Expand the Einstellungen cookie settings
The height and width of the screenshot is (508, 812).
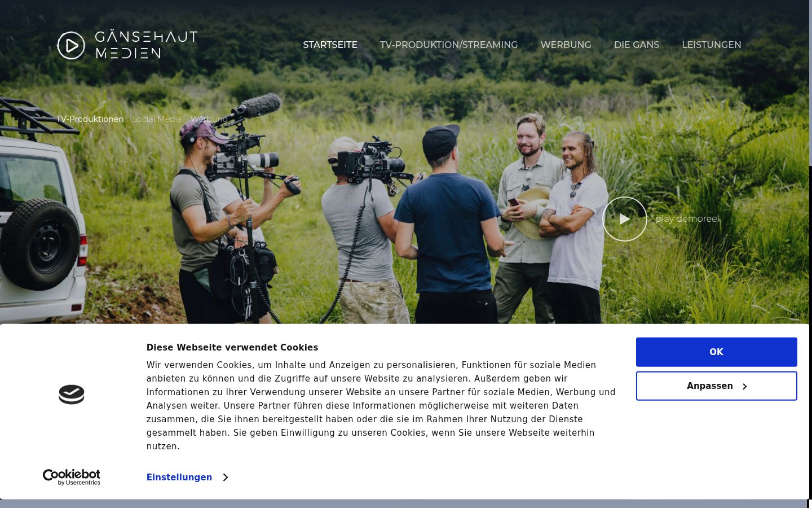pyautogui.click(x=187, y=478)
